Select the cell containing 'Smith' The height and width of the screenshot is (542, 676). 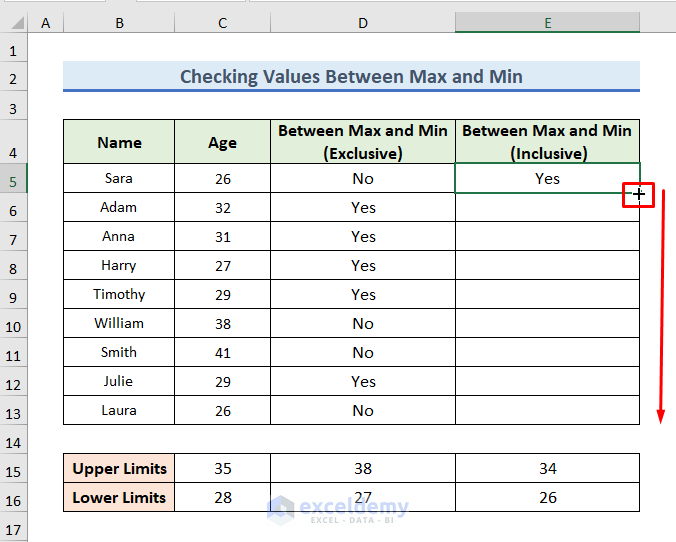[x=119, y=352]
